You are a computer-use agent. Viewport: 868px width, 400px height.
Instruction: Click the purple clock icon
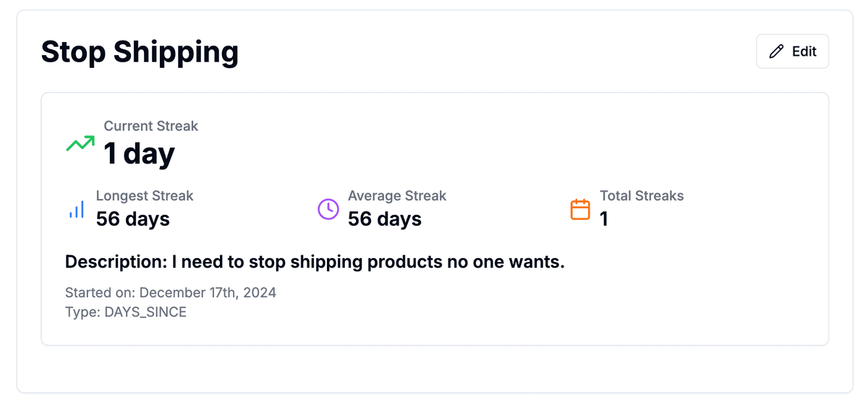tap(328, 209)
